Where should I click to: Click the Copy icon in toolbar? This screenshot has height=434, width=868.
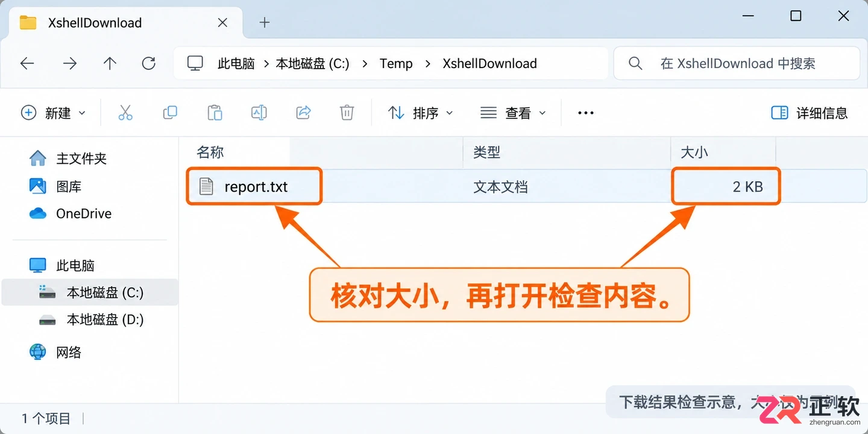coord(170,113)
